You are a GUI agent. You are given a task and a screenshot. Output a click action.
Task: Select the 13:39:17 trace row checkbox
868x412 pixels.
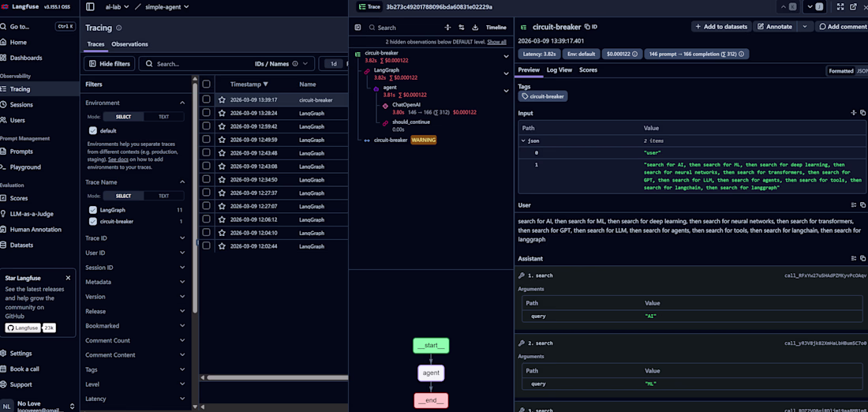tap(207, 99)
